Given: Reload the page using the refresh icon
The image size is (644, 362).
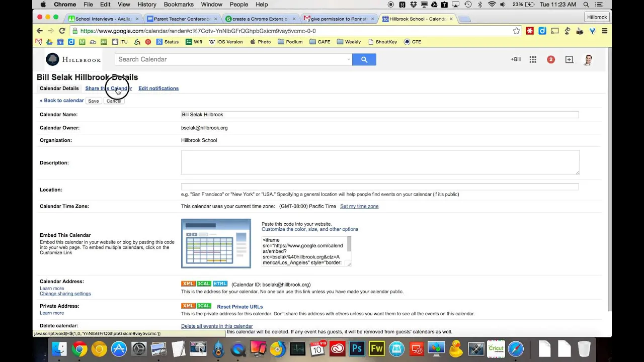Looking at the screenshot, I should pyautogui.click(x=62, y=31).
